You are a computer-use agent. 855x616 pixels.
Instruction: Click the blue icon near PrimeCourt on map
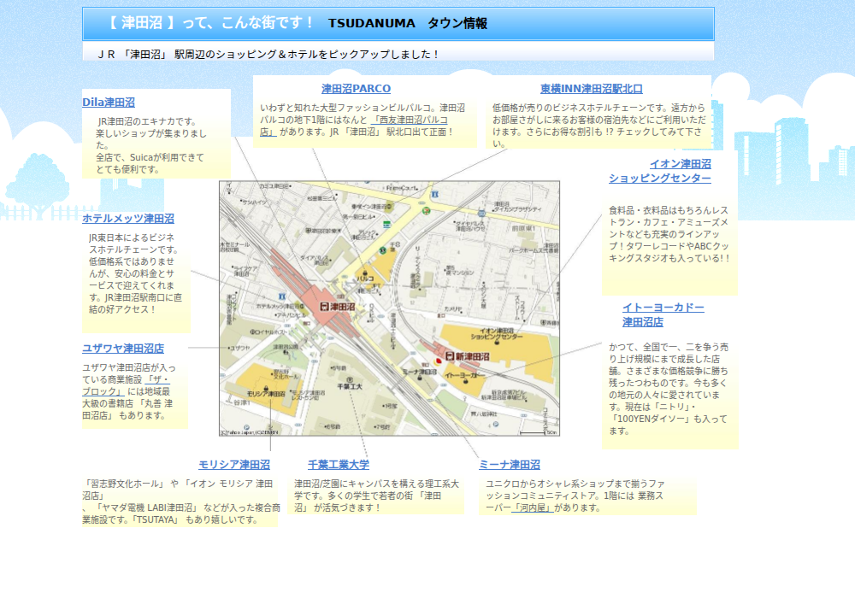435,194
